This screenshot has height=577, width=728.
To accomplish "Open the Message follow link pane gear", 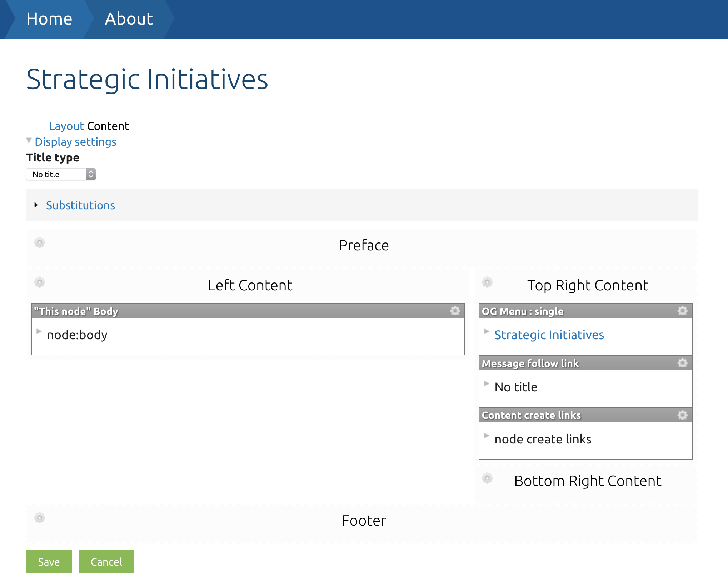I will pyautogui.click(x=682, y=363).
